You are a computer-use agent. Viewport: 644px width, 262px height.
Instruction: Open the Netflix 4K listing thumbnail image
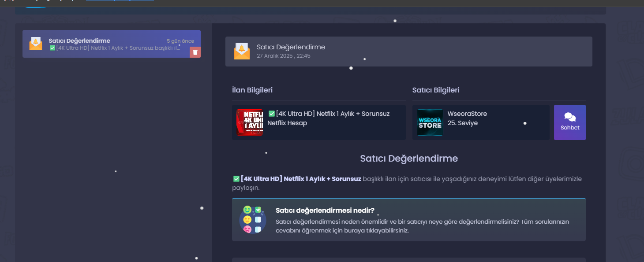coord(250,122)
